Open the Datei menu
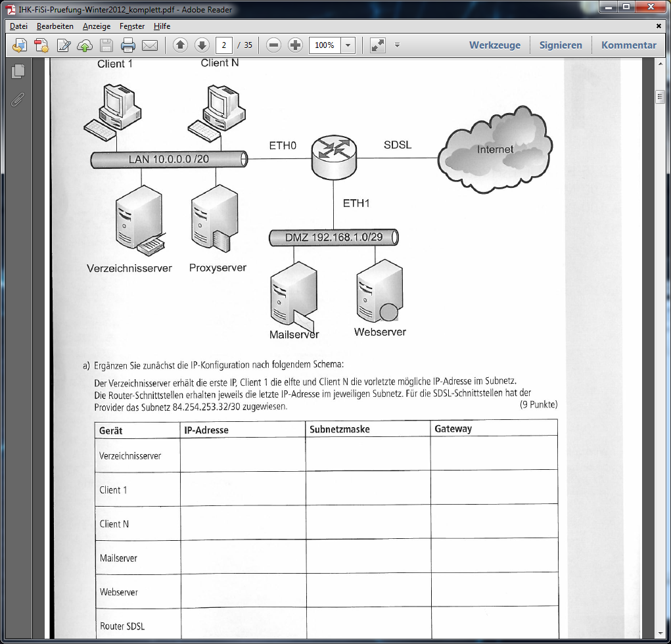The width and height of the screenshot is (671, 644). pyautogui.click(x=19, y=26)
